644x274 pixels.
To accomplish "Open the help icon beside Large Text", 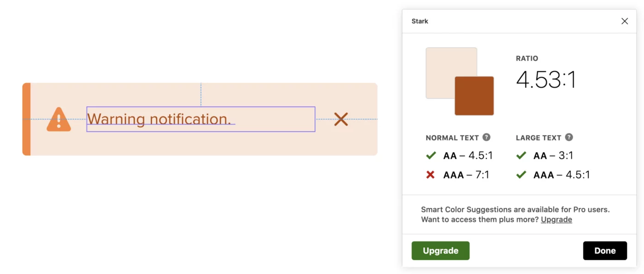I will tap(569, 137).
